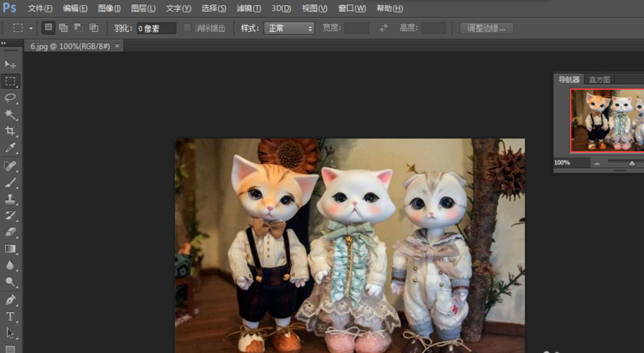The image size is (644, 353).
Task: Open the 样式 style dropdown
Action: point(289,28)
